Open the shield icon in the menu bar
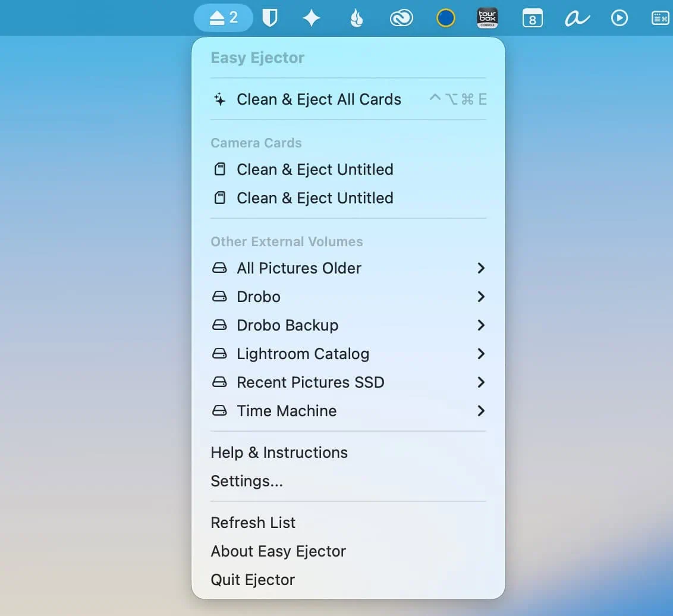Viewport: 673px width, 616px height. click(269, 18)
